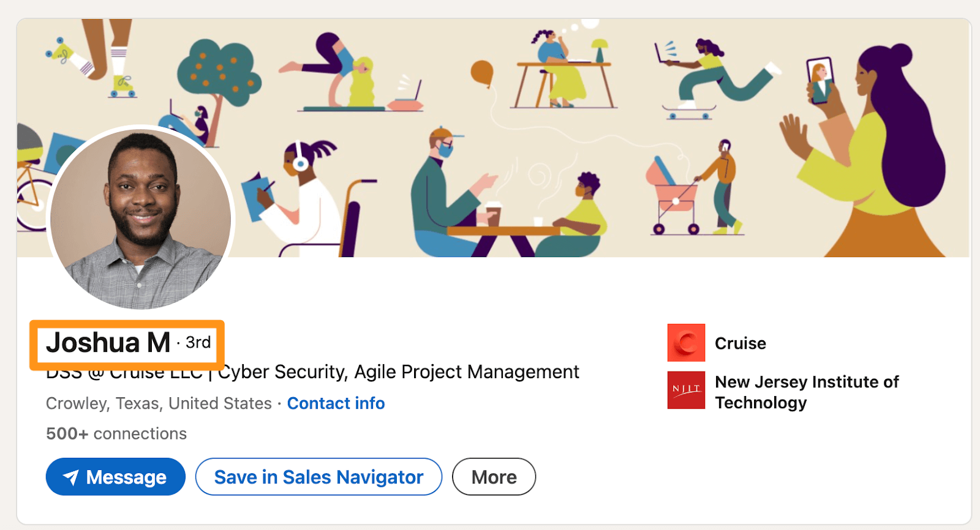Click the roller skates in the banner
The image size is (980, 530).
pos(123,86)
